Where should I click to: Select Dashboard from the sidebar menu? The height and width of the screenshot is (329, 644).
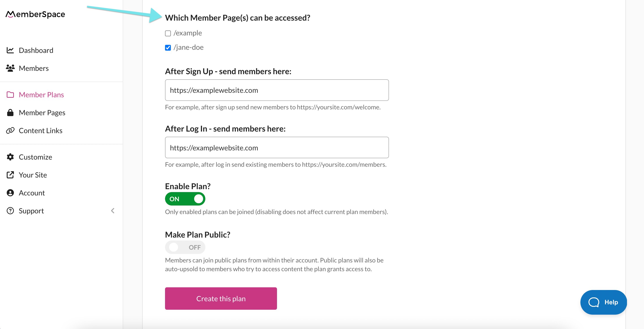(x=36, y=50)
